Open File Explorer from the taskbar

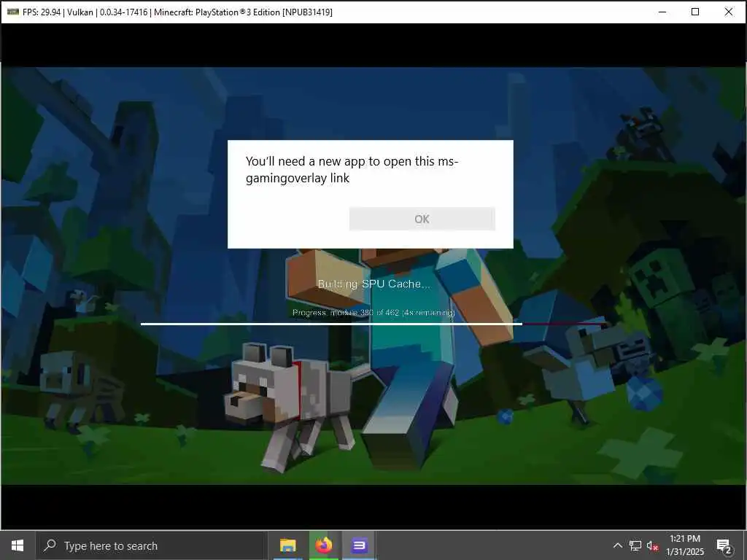coord(287,545)
